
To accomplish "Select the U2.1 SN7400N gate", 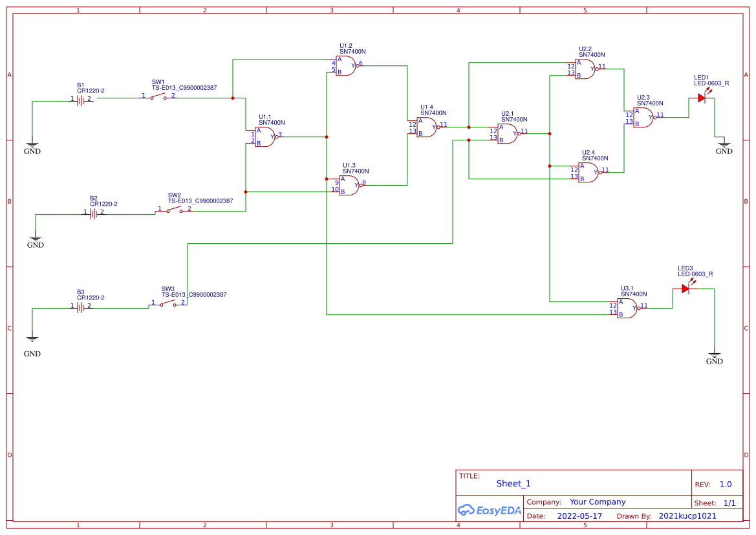I will tap(507, 134).
